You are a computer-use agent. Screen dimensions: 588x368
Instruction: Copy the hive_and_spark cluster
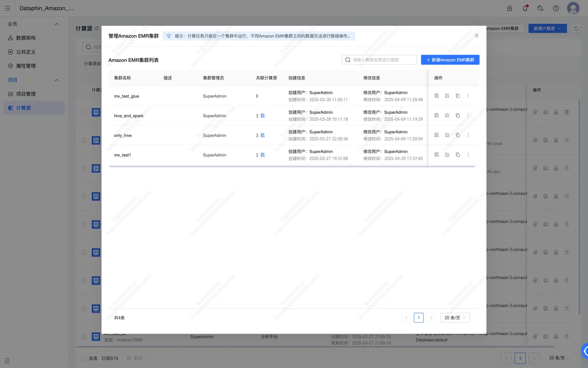point(458,116)
